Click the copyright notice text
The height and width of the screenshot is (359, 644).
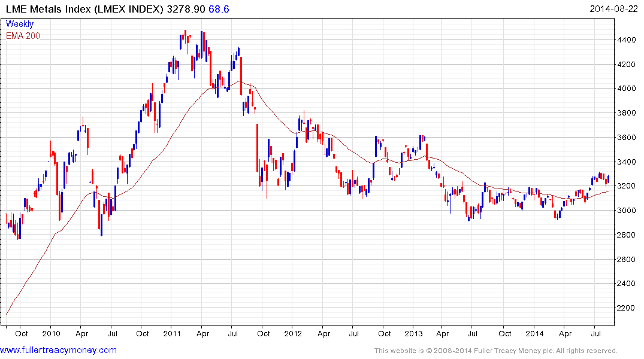click(x=496, y=351)
